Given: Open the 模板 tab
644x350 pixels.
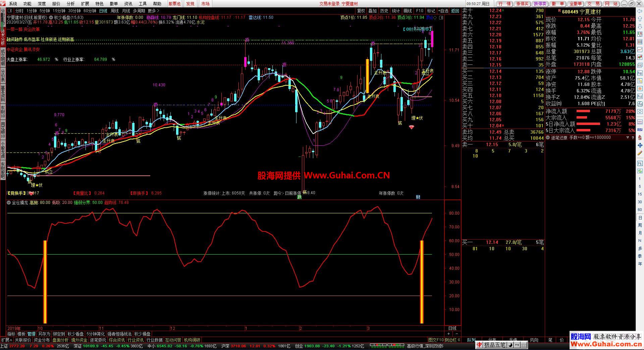Looking at the screenshot, I should click(x=21, y=334).
